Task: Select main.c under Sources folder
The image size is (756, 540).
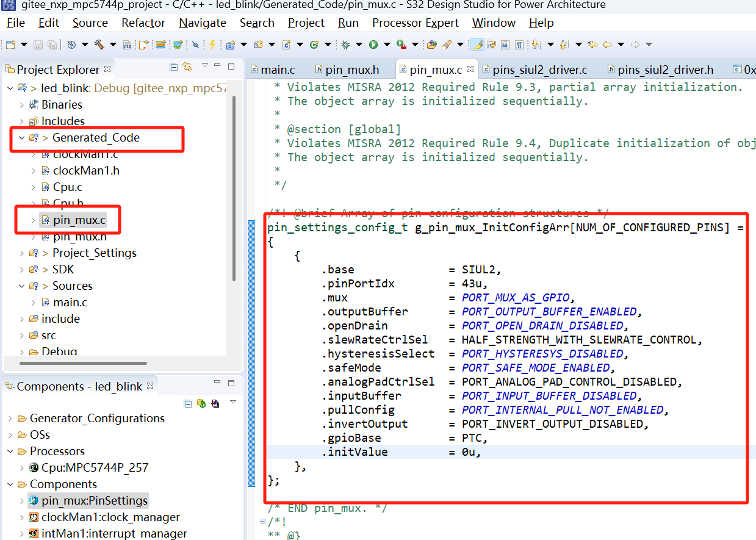Action: pos(64,303)
